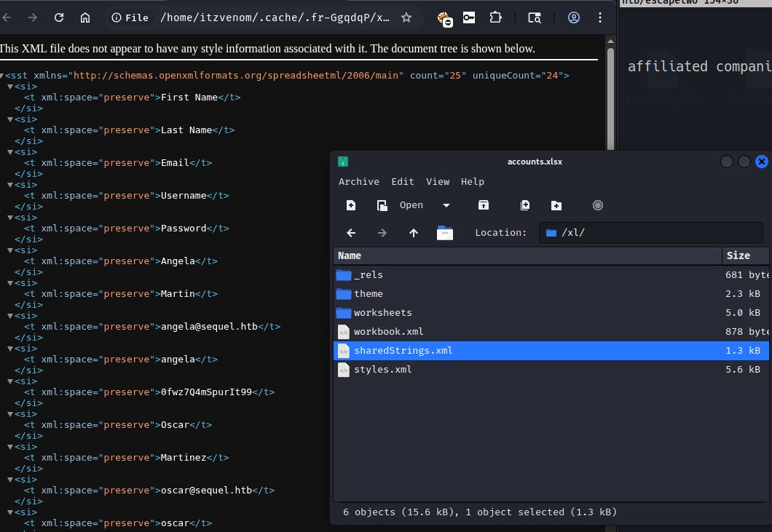
Task: Reload the browser page
Action: (59, 17)
